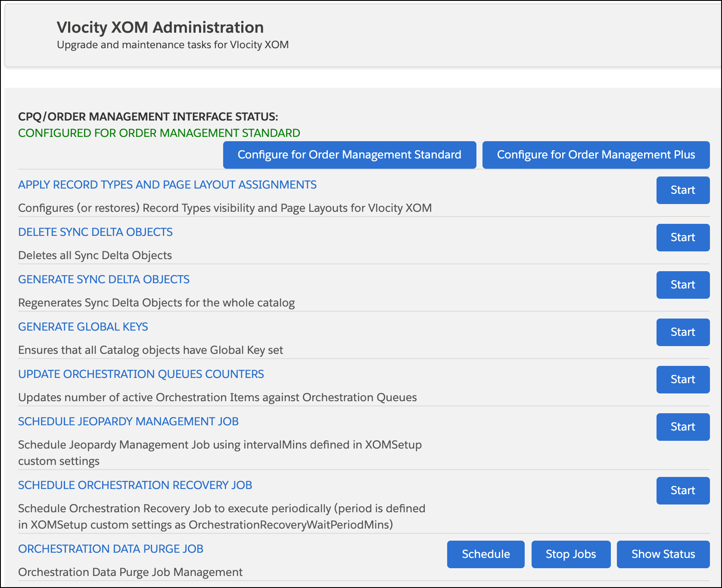Start Update Orchestration Queues Counters task
722x588 pixels.
(683, 380)
